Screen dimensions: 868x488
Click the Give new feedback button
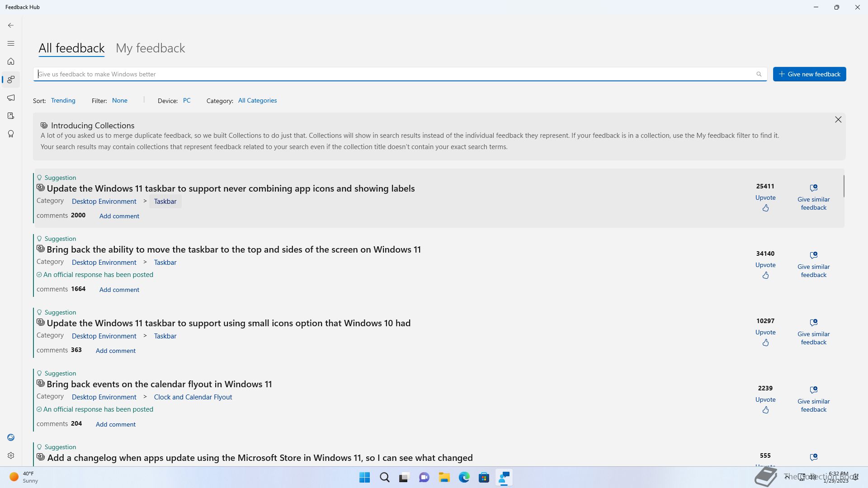809,74
